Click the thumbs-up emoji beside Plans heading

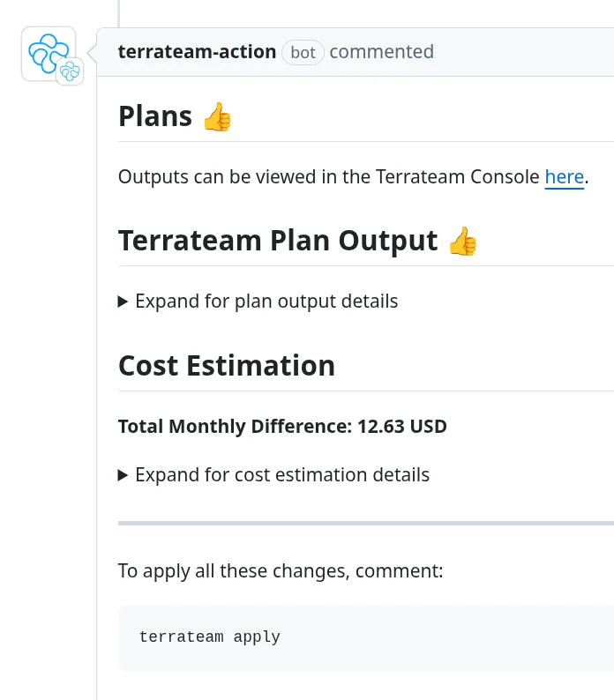pyautogui.click(x=216, y=117)
